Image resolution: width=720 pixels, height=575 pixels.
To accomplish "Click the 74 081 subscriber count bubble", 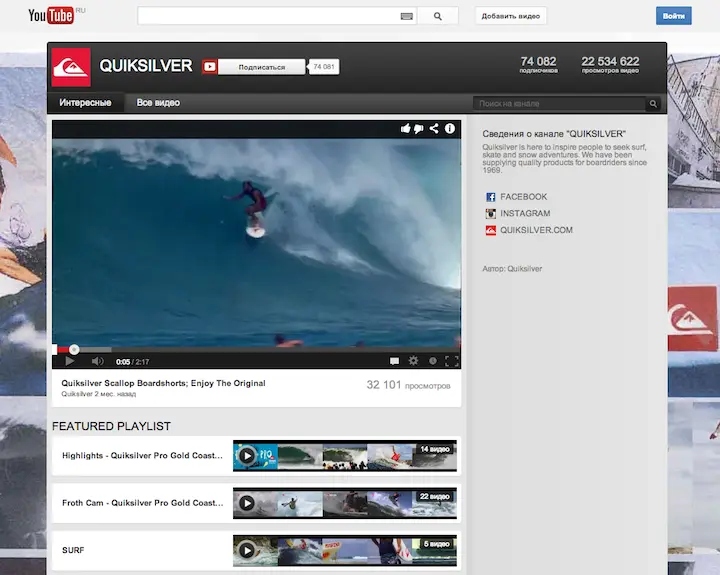I will click(x=324, y=67).
